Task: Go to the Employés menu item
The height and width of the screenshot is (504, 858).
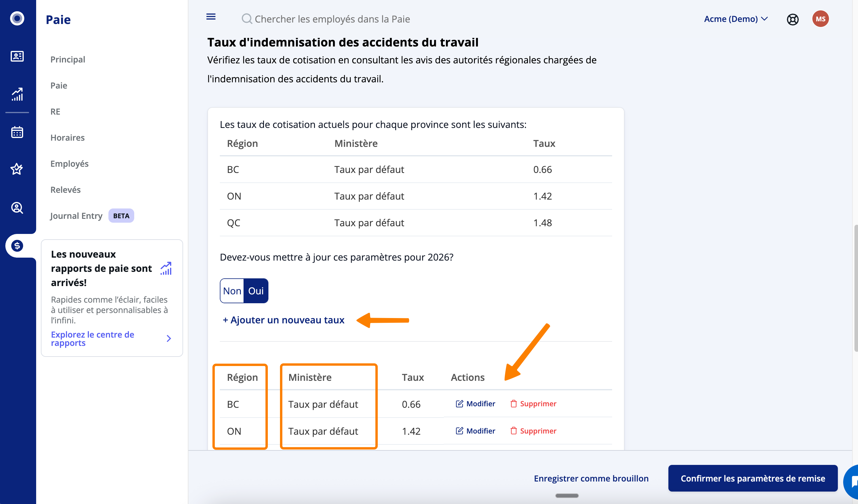Action: 69,164
